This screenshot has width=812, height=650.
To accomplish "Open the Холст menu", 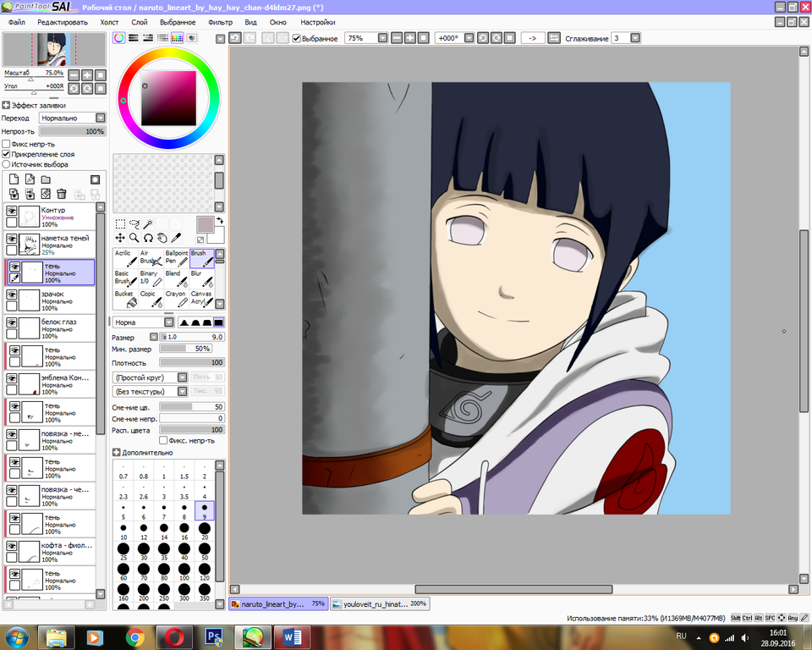I will (109, 22).
